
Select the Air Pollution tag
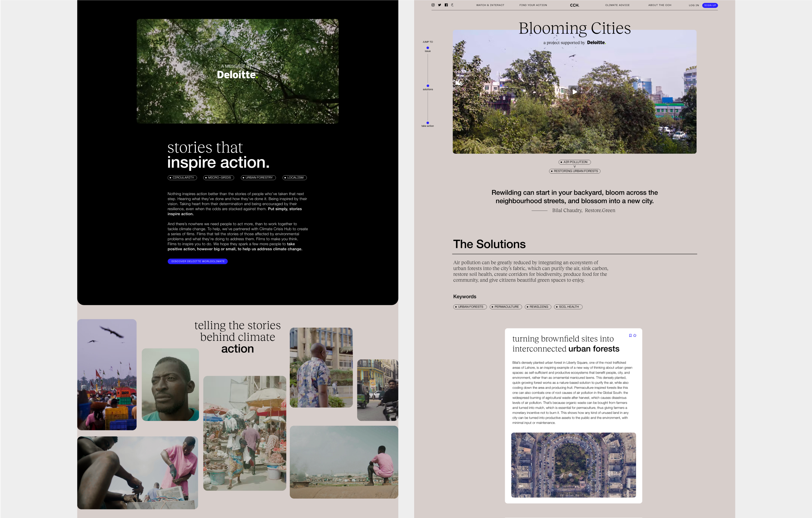575,162
